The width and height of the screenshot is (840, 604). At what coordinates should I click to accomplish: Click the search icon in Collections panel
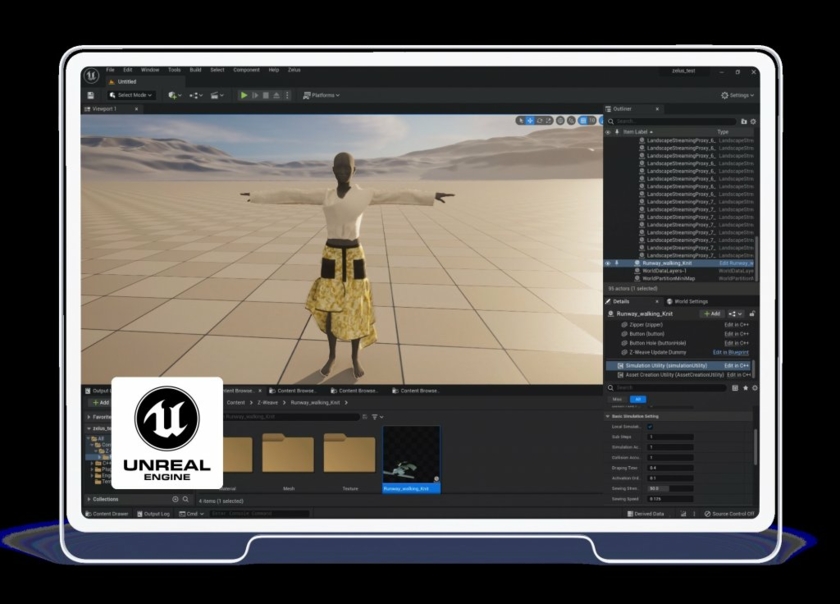(x=186, y=499)
